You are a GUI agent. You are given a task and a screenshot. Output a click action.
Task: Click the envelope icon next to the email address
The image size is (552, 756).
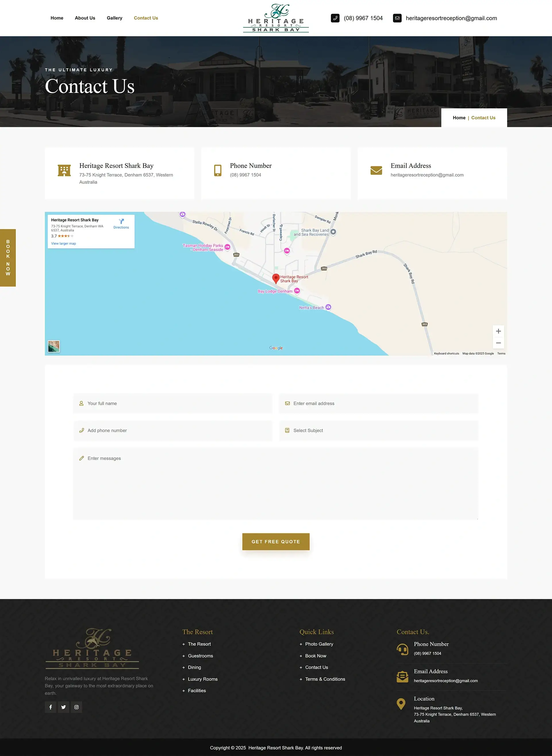(397, 18)
